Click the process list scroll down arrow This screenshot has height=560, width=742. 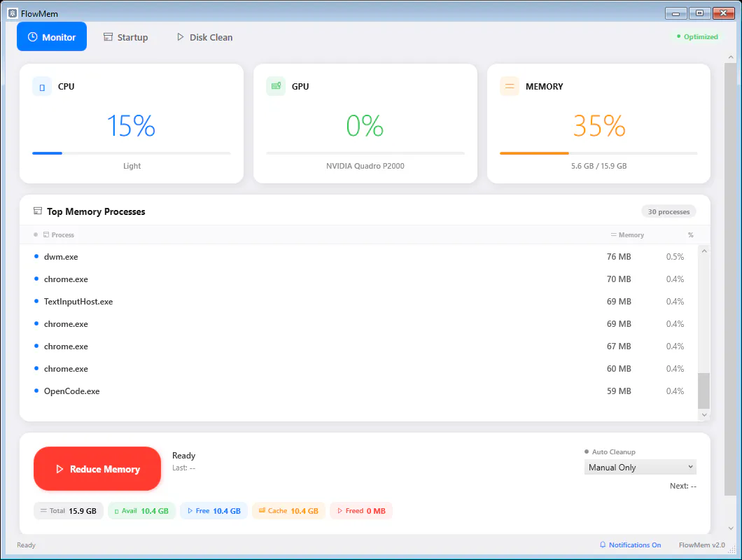(704, 414)
